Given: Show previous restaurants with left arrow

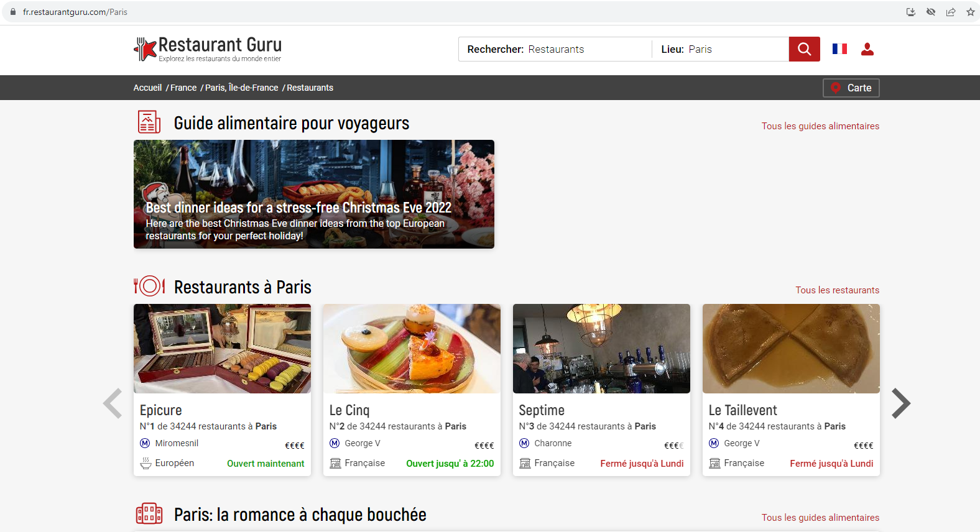Looking at the screenshot, I should 113,404.
